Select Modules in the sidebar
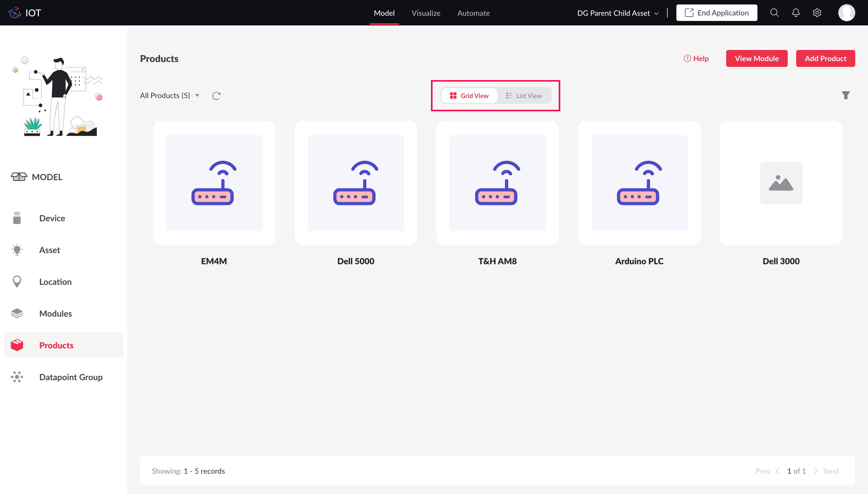The image size is (868, 494). (55, 314)
